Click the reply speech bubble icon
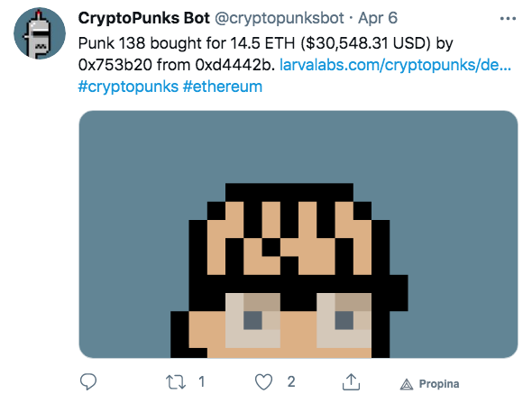532x403 pixels. 88,382
